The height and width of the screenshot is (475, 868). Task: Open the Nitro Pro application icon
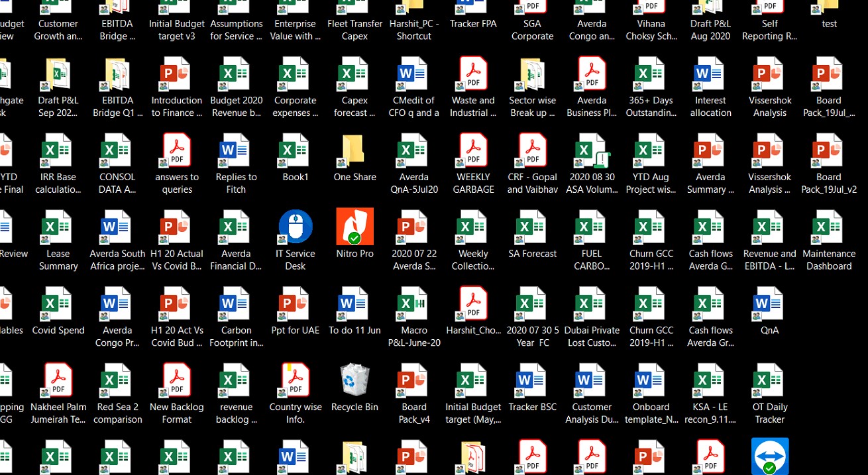(354, 227)
